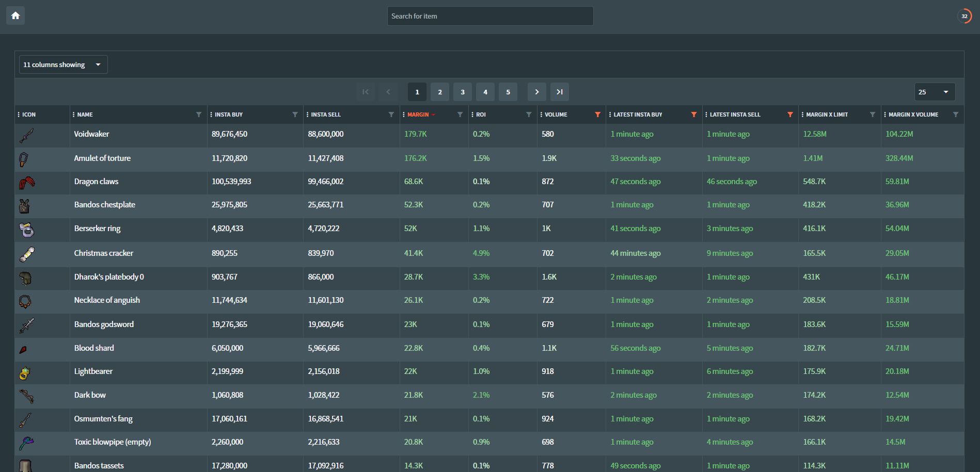980x472 pixels.
Task: Go to page 2 of results
Action: pos(440,92)
